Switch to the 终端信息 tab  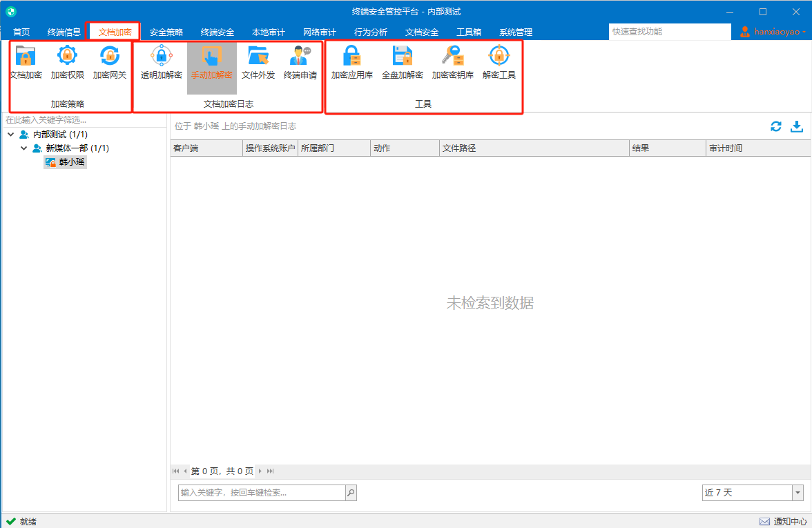(x=64, y=32)
